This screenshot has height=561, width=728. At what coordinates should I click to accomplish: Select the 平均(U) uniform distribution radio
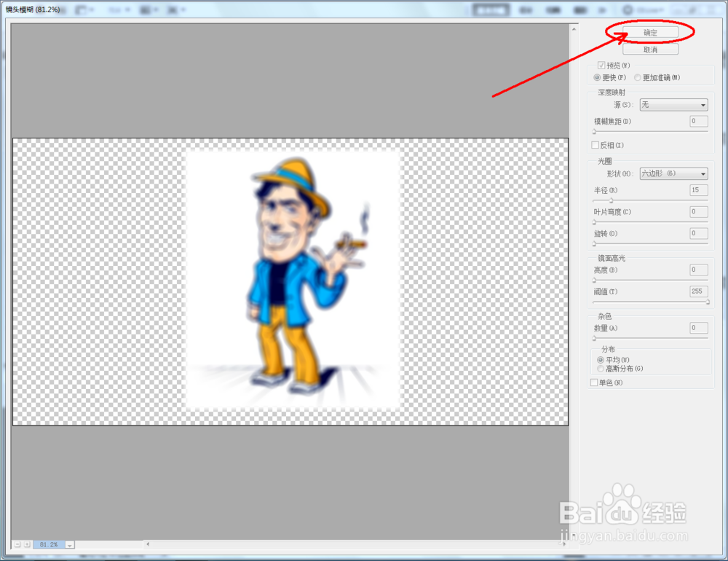(x=601, y=360)
